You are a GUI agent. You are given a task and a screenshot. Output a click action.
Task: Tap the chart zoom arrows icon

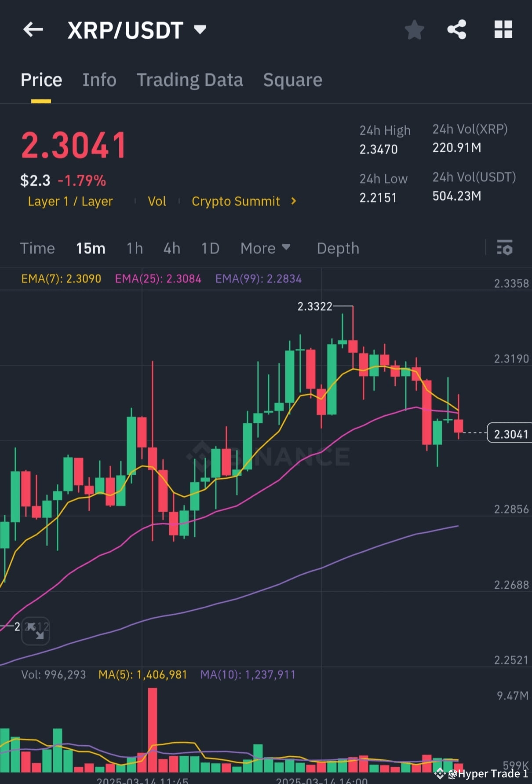click(35, 631)
